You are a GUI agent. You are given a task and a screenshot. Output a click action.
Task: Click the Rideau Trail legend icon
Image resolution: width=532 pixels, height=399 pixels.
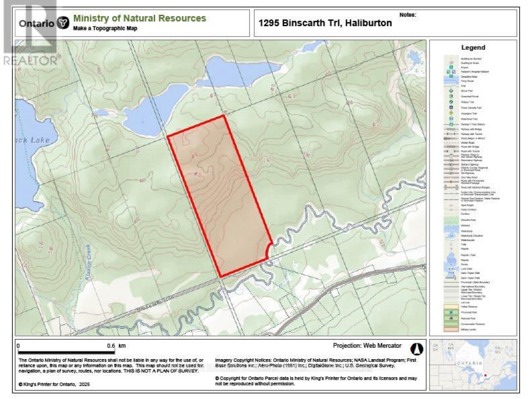tap(450, 102)
